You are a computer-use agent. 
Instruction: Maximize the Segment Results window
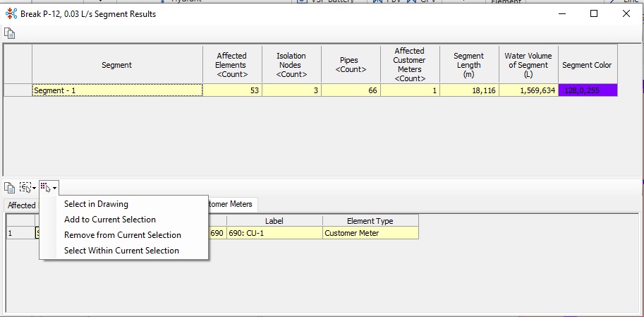594,13
